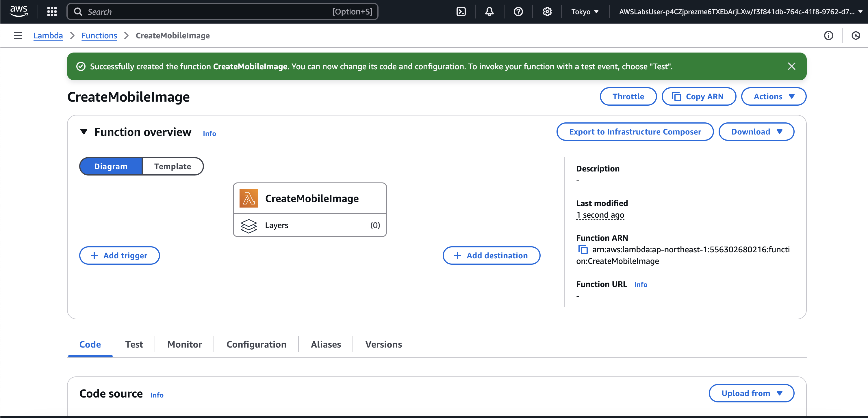Click the help question mark icon

[518, 12]
